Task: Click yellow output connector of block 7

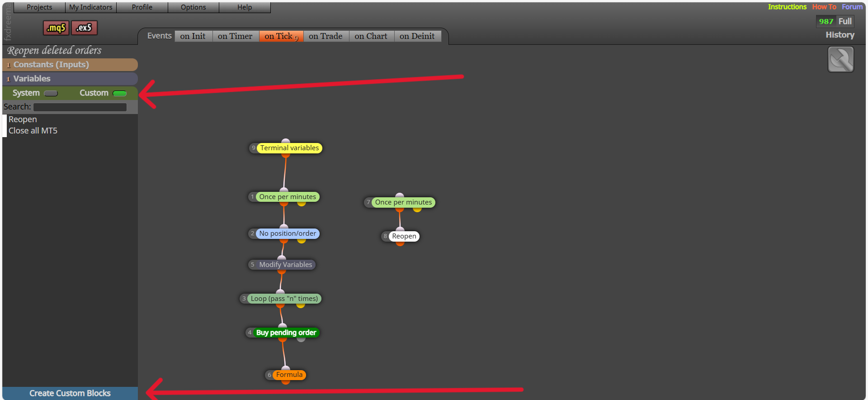Action: [417, 210]
